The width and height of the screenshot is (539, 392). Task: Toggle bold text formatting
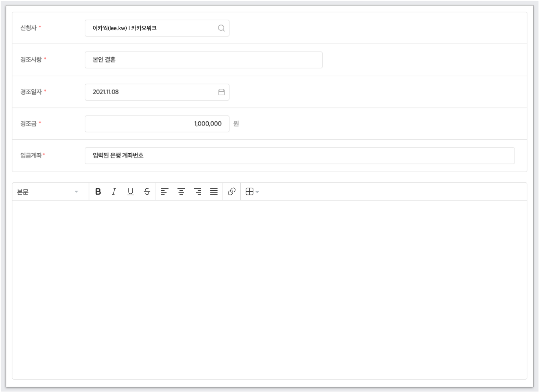(x=98, y=191)
